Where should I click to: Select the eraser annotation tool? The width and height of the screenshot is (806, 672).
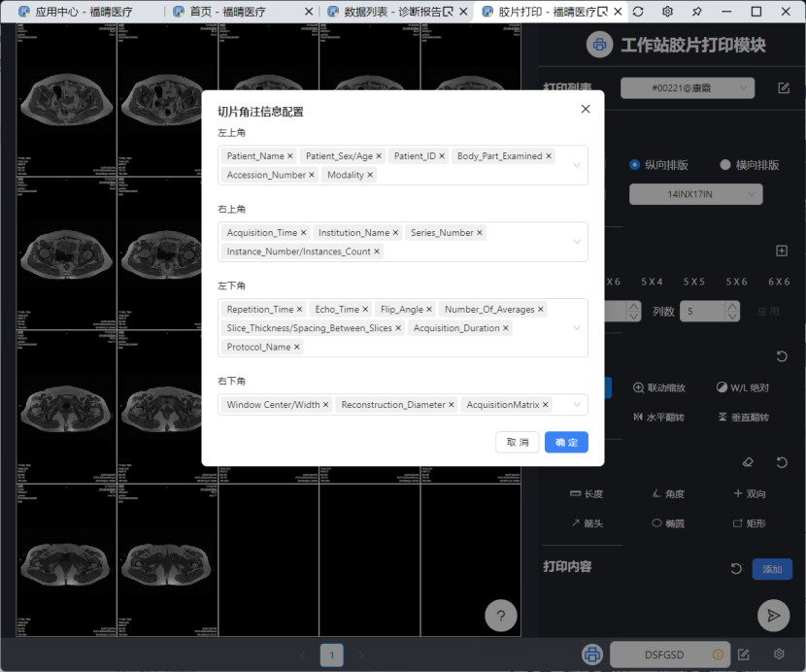tap(747, 463)
